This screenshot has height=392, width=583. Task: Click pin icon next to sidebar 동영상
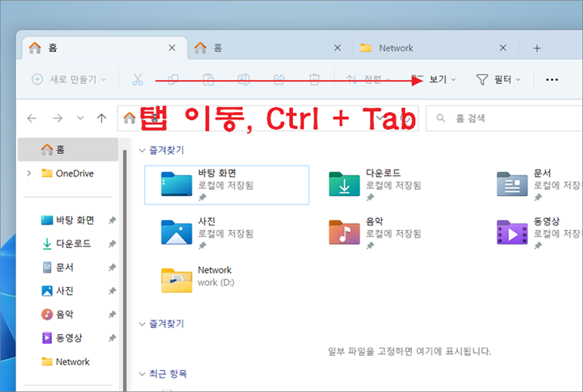[x=112, y=338]
